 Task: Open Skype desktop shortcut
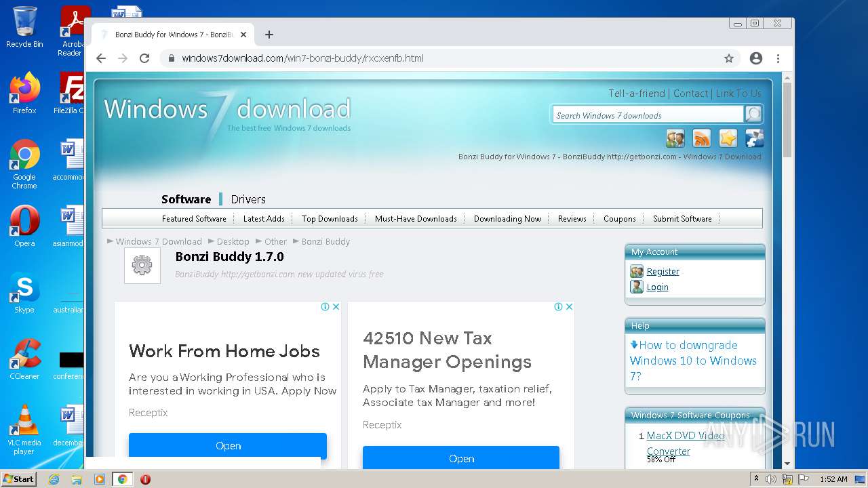(24, 293)
